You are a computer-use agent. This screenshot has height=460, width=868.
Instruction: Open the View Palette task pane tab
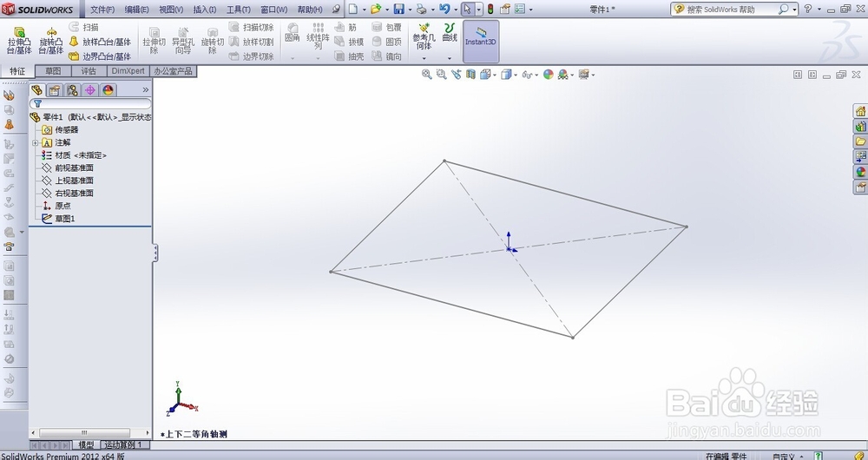pyautogui.click(x=860, y=156)
